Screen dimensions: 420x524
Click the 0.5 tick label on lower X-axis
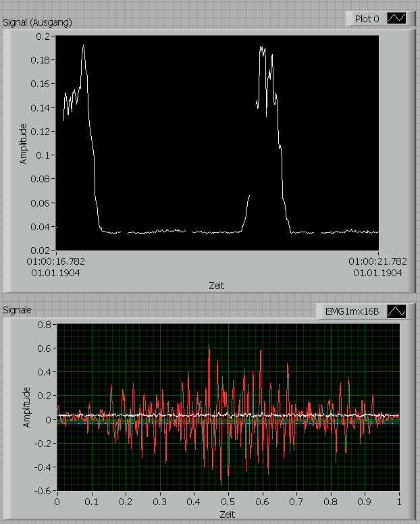[228, 502]
